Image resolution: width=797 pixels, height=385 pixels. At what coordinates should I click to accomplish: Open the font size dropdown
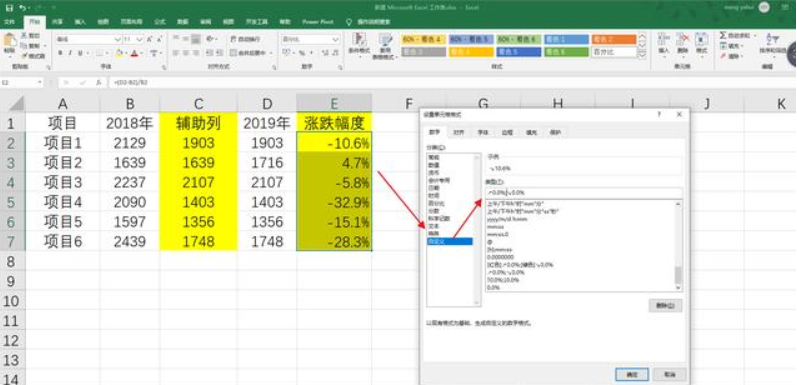[x=140, y=39]
